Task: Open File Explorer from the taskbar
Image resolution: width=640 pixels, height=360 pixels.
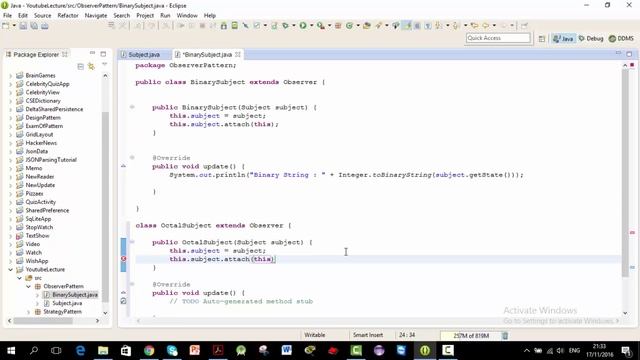Action: [x=103, y=350]
